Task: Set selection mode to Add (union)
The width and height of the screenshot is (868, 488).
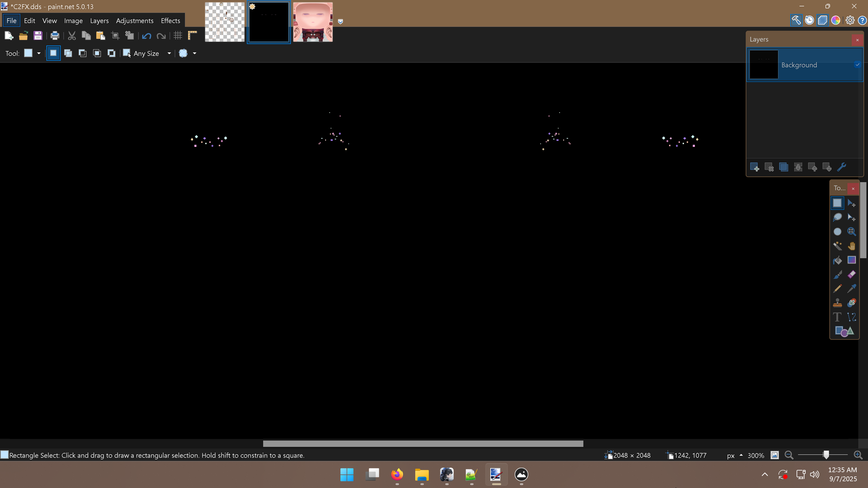Action: (x=68, y=53)
